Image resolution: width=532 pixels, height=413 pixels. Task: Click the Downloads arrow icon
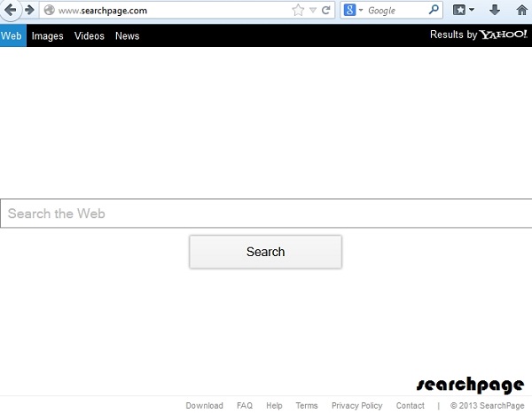tap(494, 11)
